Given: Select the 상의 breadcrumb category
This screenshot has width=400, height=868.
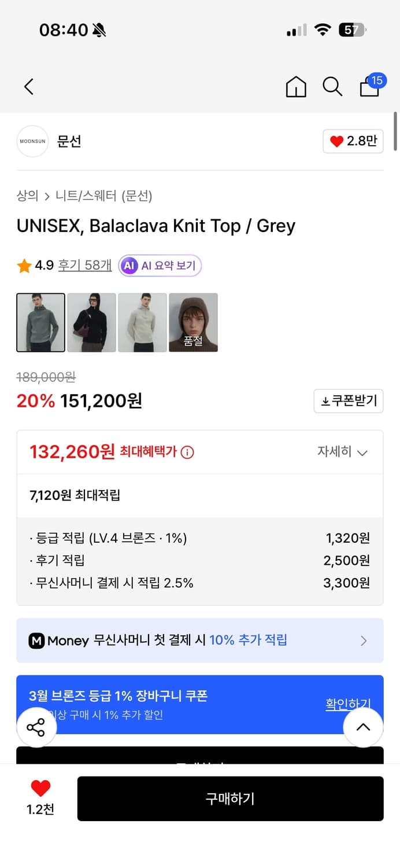Looking at the screenshot, I should 24,197.
